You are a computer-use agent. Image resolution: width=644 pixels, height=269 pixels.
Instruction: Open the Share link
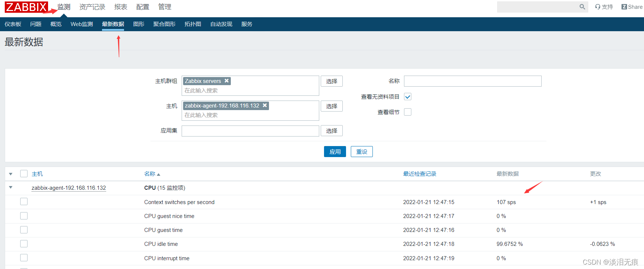(x=632, y=7)
